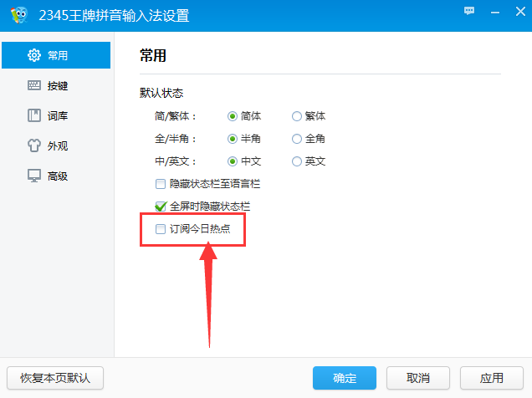Select the 英文 radio button
This screenshot has width=532, height=398.
pyautogui.click(x=297, y=161)
